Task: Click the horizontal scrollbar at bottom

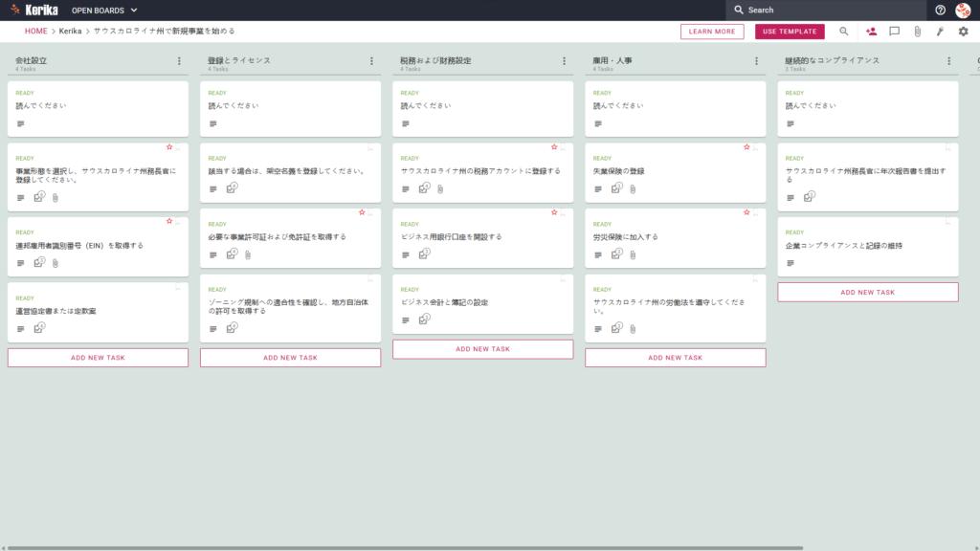Action: coord(405,548)
